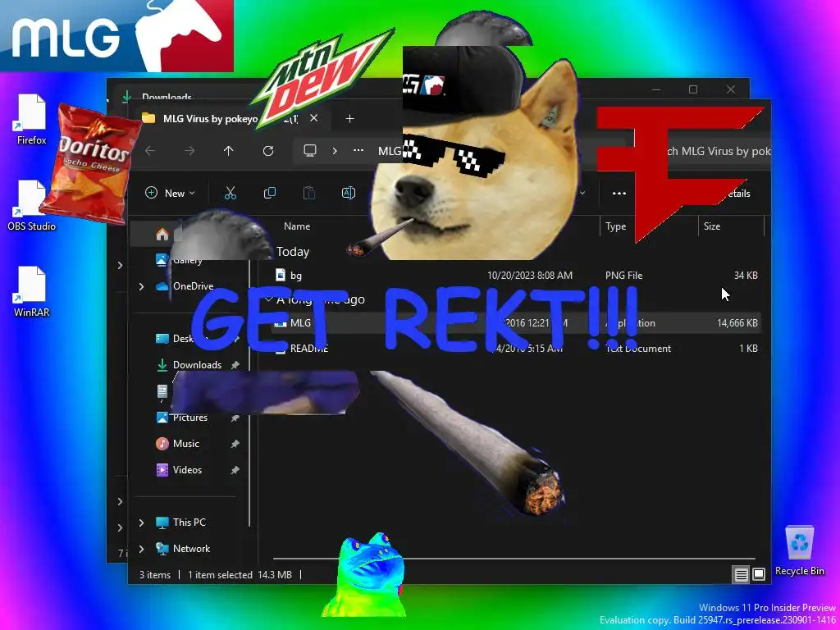The width and height of the screenshot is (840, 630).
Task: Click 'PNG File' type cell
Action: [623, 276]
